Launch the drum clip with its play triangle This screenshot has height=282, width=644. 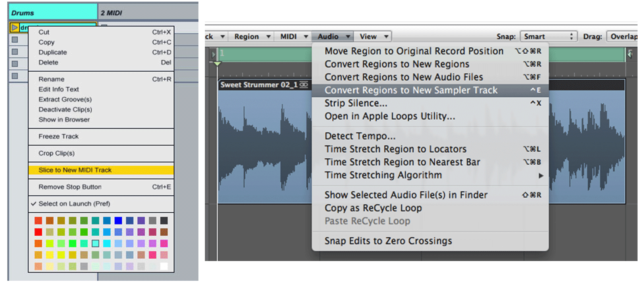tap(14, 28)
